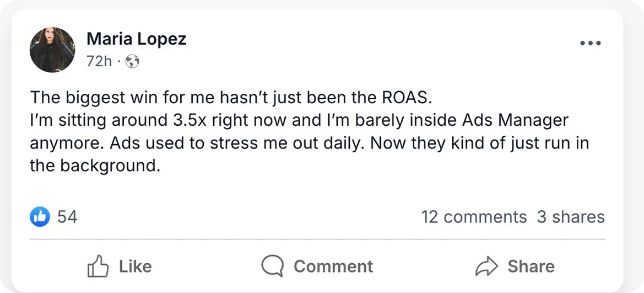The height and width of the screenshot is (293, 644).
Task: Click the arrow Share icon
Action: click(x=486, y=266)
